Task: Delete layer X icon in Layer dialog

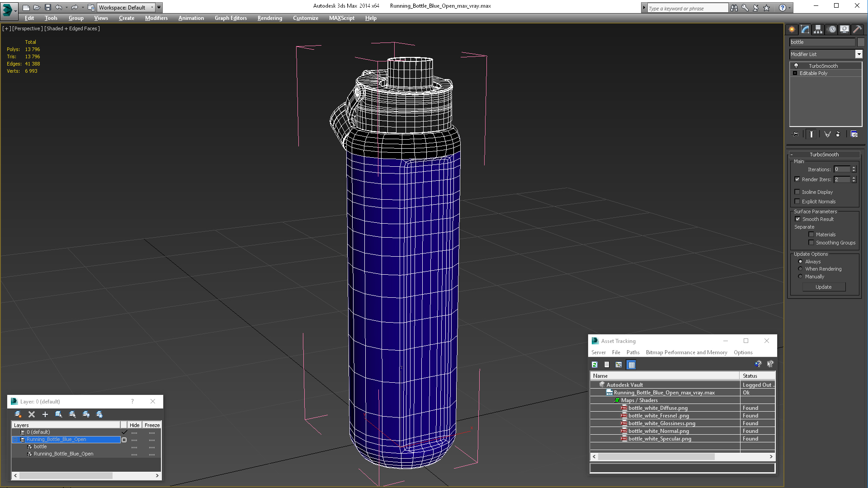Action: 32,414
